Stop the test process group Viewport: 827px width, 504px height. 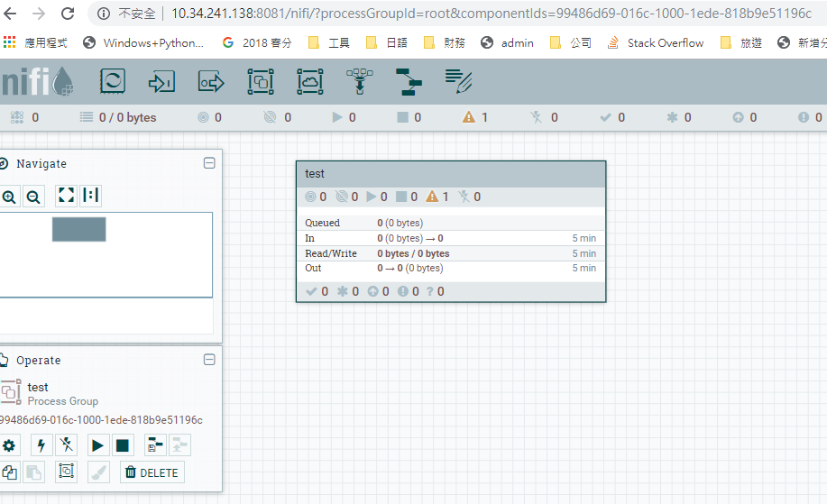pyautogui.click(x=123, y=444)
